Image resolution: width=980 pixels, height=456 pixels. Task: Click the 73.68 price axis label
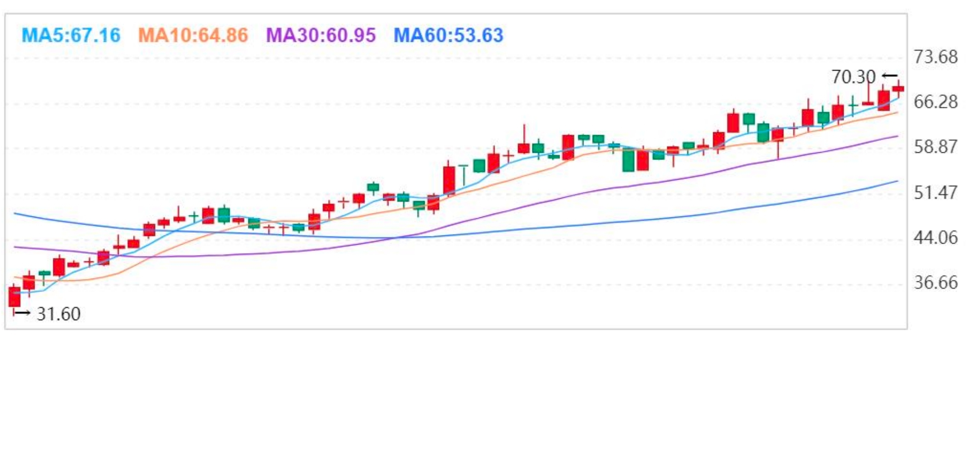935,57
